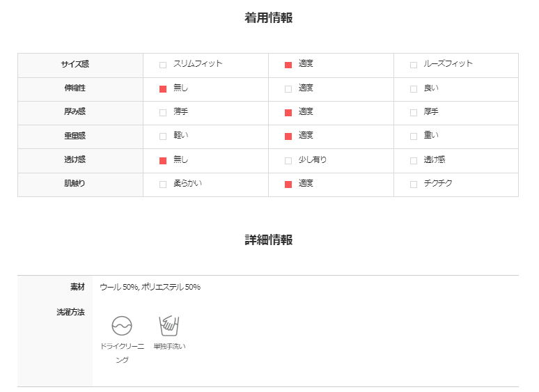Click the 洗濯方法 row label
This screenshot has height=392, width=539.
tap(70, 312)
